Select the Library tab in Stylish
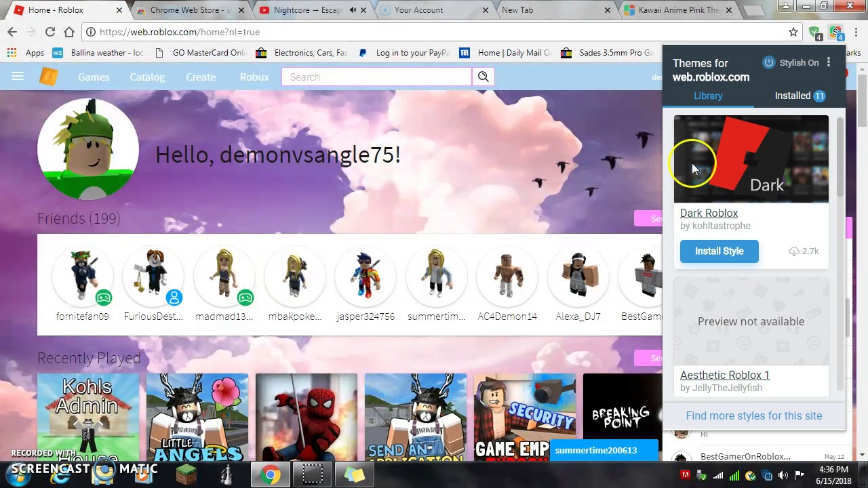The height and width of the screenshot is (488, 868). click(x=708, y=96)
